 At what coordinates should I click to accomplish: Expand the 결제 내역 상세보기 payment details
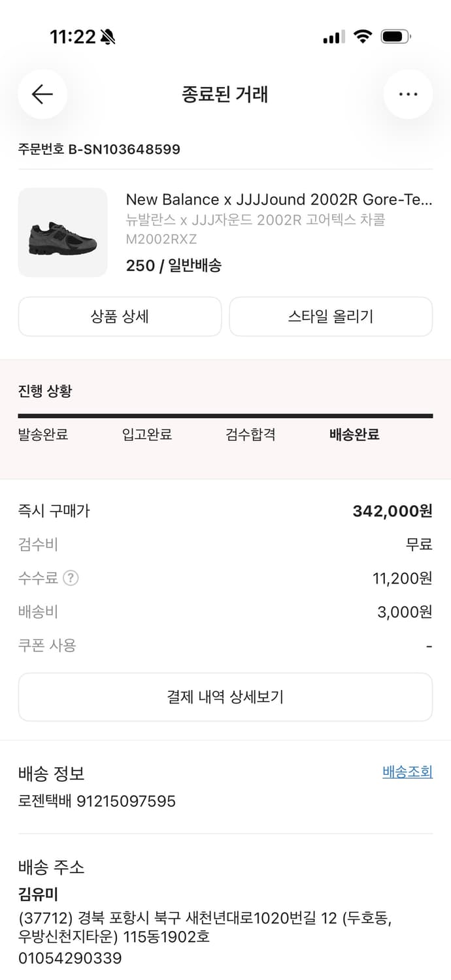tap(225, 697)
